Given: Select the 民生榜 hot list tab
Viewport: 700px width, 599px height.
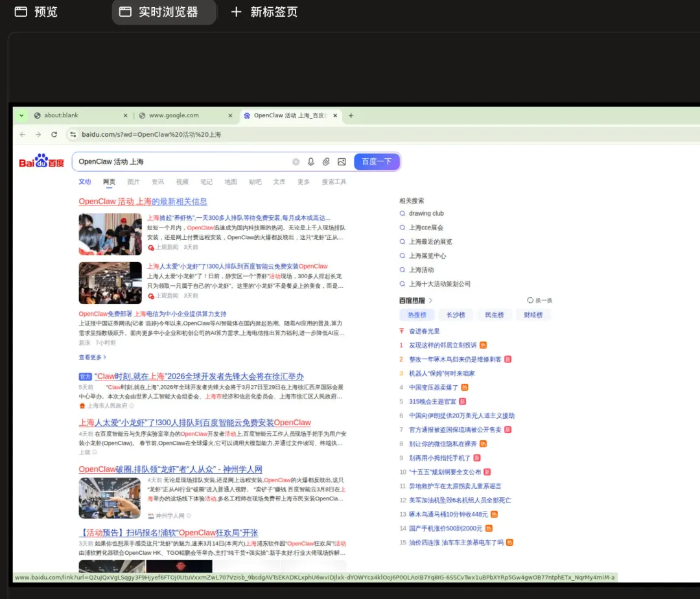Looking at the screenshot, I should (x=495, y=314).
